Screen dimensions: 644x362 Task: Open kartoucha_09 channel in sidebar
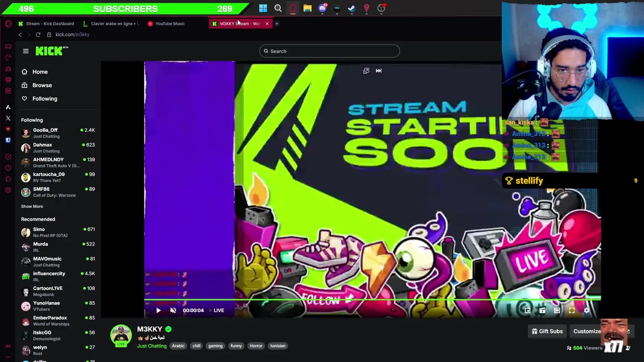58,177
